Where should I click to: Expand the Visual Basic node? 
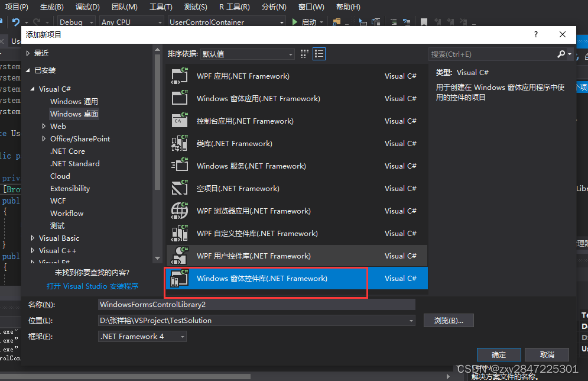[x=34, y=238]
